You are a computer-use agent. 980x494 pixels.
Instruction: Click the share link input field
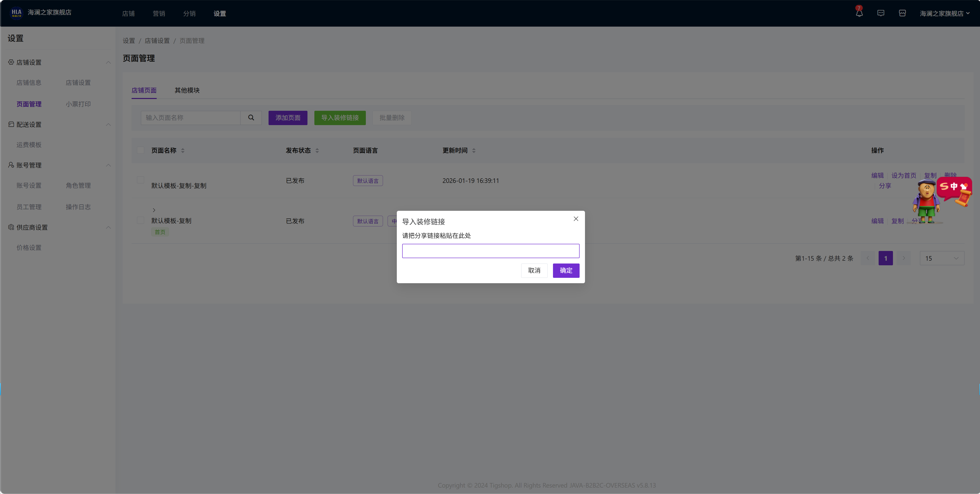pyautogui.click(x=490, y=251)
